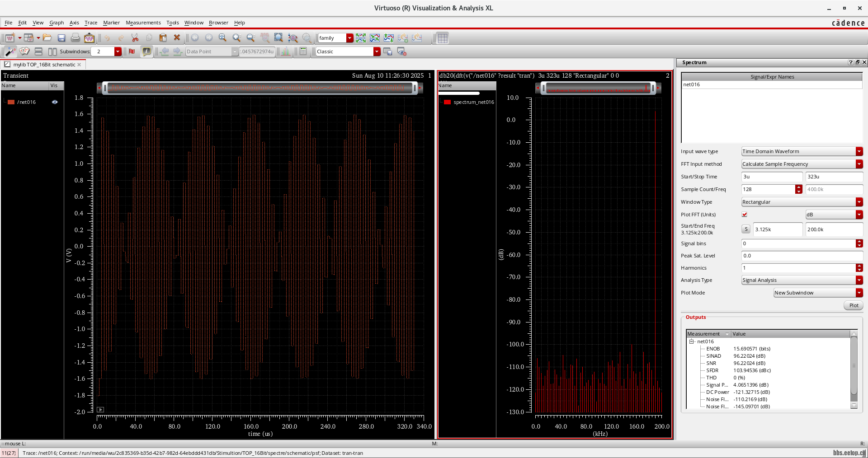868x458 pixels.
Task: Click the print icon
Action: pyautogui.click(x=75, y=38)
